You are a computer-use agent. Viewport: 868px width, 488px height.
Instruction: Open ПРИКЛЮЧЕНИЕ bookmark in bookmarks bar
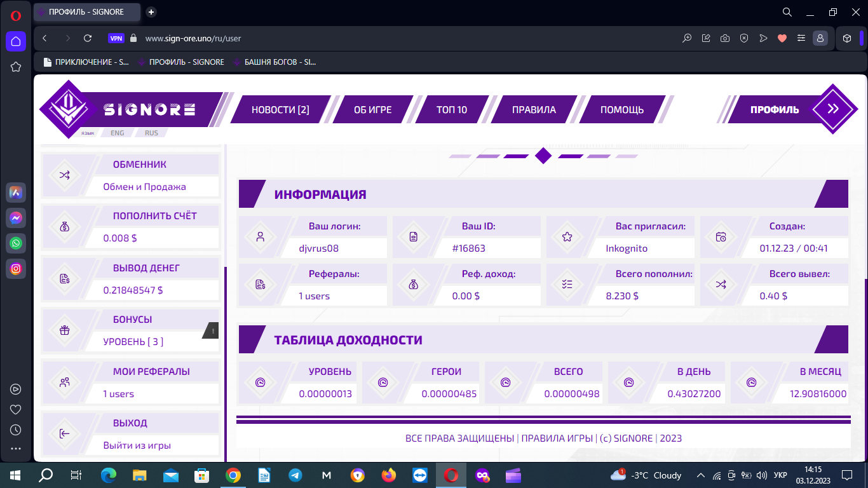pyautogui.click(x=86, y=62)
